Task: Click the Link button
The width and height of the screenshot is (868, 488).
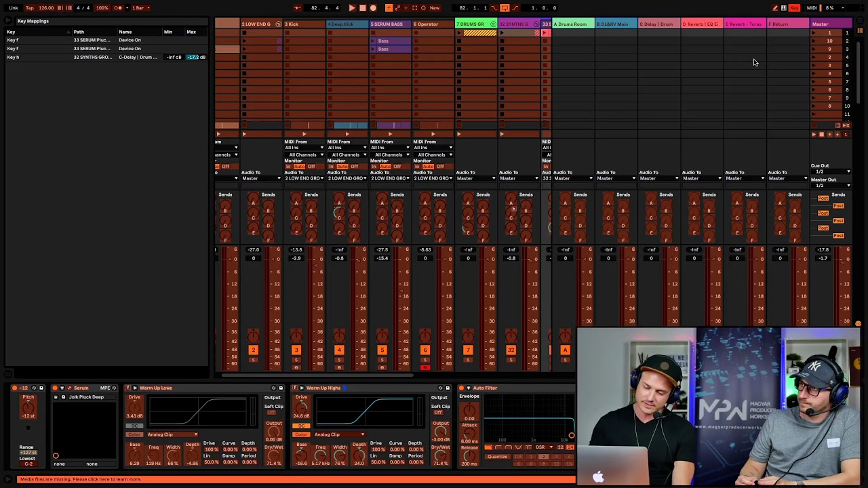Action: click(x=14, y=7)
